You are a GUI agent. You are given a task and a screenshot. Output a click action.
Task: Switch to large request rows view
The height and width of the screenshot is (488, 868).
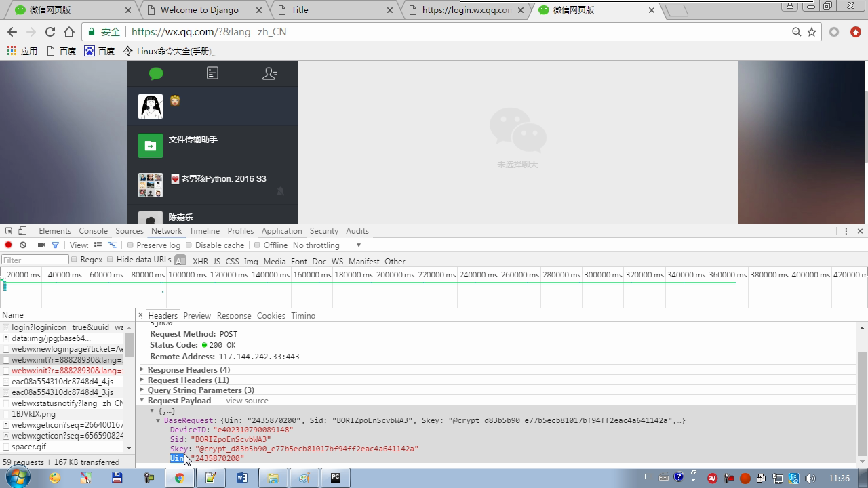[98, 245]
